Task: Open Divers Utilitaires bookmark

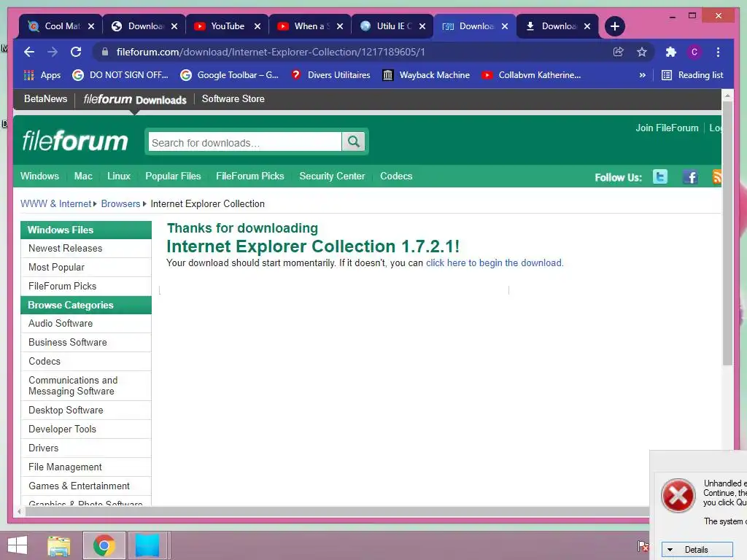Action: [330, 75]
